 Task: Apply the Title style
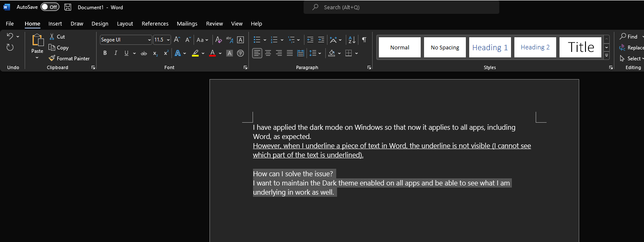[x=580, y=47]
